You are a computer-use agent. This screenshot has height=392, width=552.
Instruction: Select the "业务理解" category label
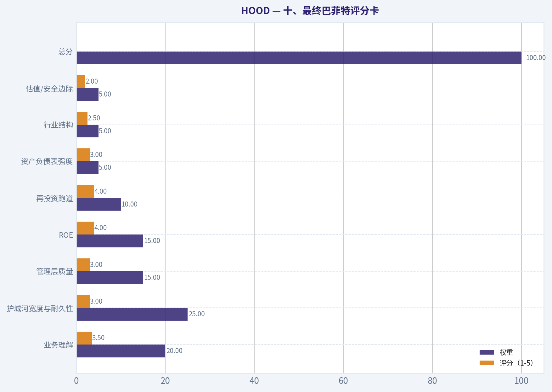(x=59, y=345)
